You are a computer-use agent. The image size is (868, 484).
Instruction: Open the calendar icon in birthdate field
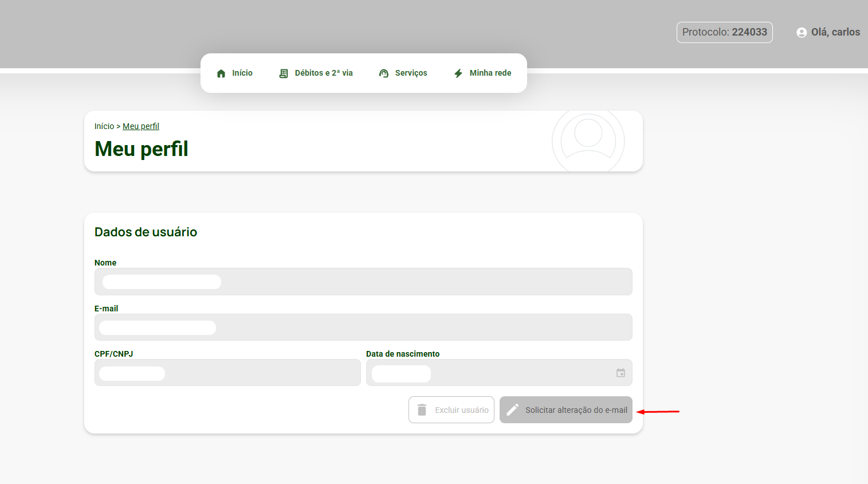tap(620, 373)
